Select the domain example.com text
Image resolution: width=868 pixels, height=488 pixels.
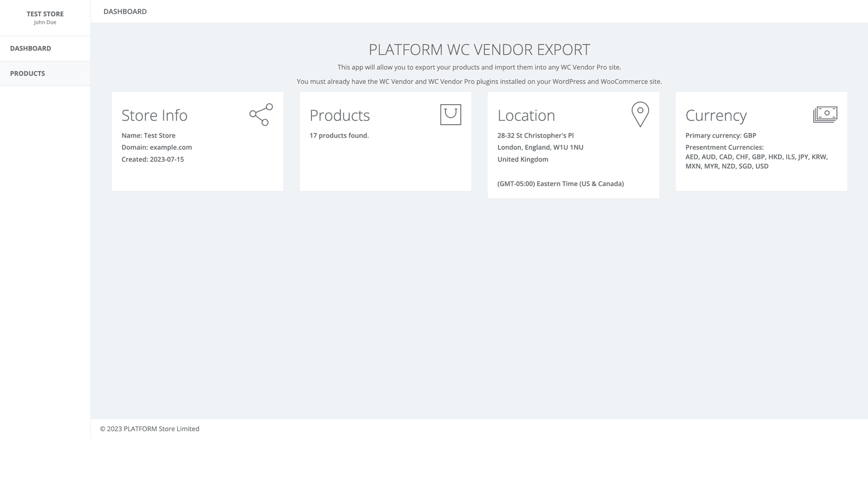[x=156, y=147]
